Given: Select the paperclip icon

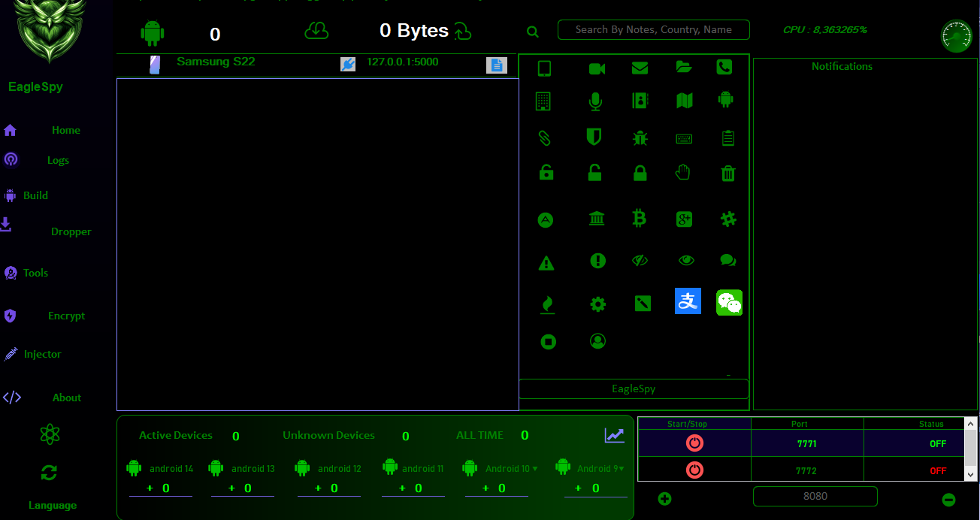Looking at the screenshot, I should 545,138.
